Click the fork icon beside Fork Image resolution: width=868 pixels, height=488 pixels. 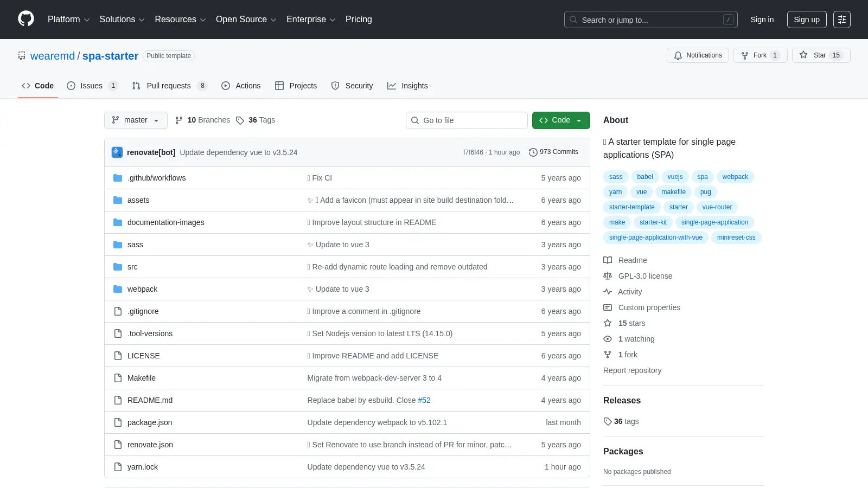pos(745,55)
